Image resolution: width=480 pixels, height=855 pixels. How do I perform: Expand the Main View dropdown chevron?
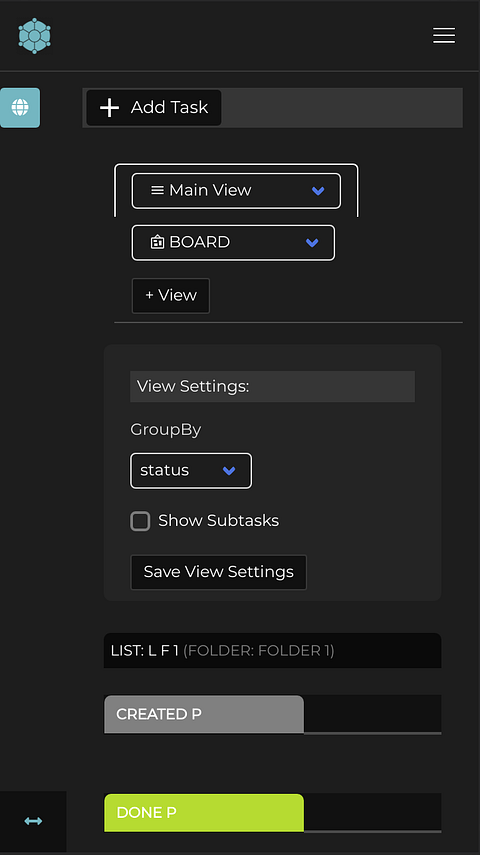318,190
